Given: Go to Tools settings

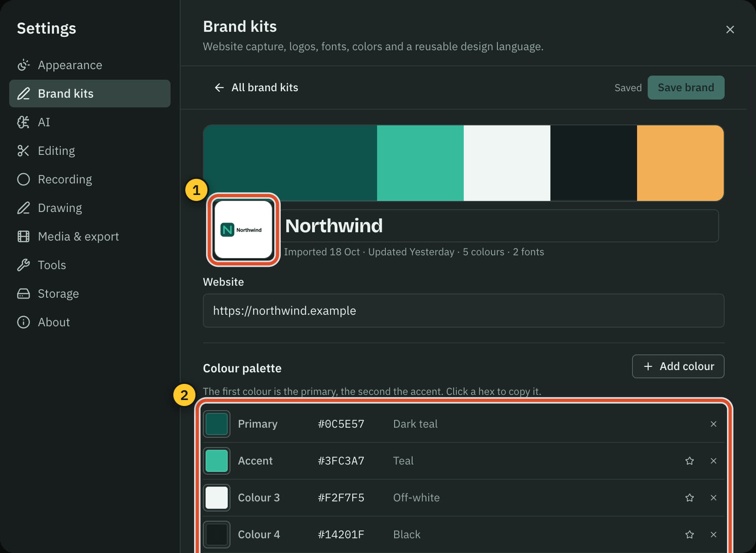Looking at the screenshot, I should pyautogui.click(x=90, y=265).
